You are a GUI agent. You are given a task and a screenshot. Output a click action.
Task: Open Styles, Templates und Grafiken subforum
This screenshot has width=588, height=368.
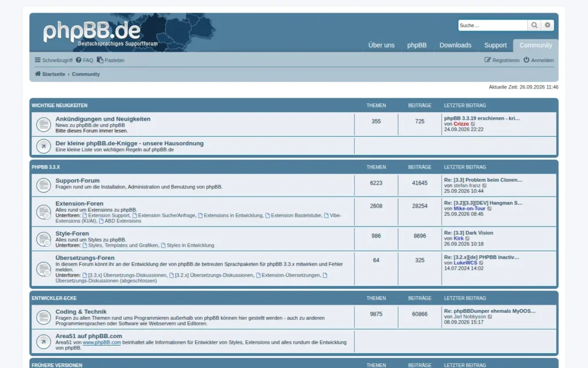[120, 245]
